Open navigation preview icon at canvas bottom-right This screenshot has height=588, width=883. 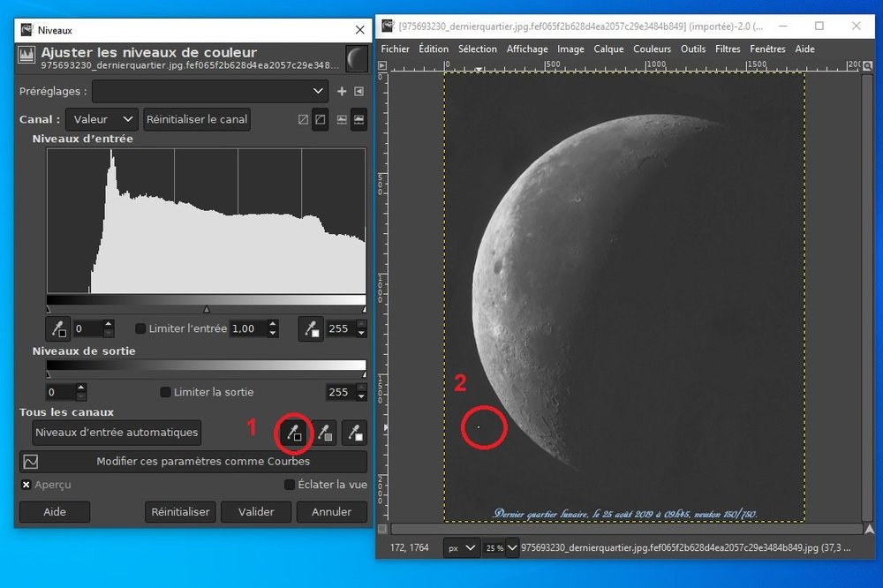(x=869, y=529)
